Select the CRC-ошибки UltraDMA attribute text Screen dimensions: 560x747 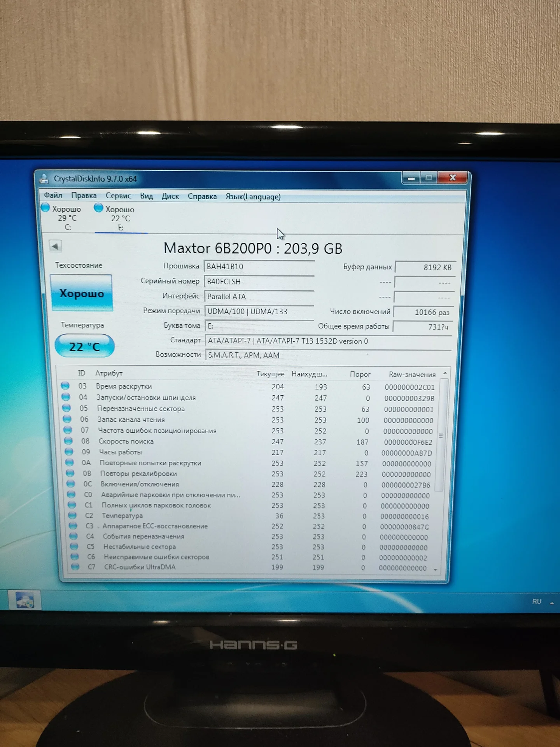click(140, 567)
